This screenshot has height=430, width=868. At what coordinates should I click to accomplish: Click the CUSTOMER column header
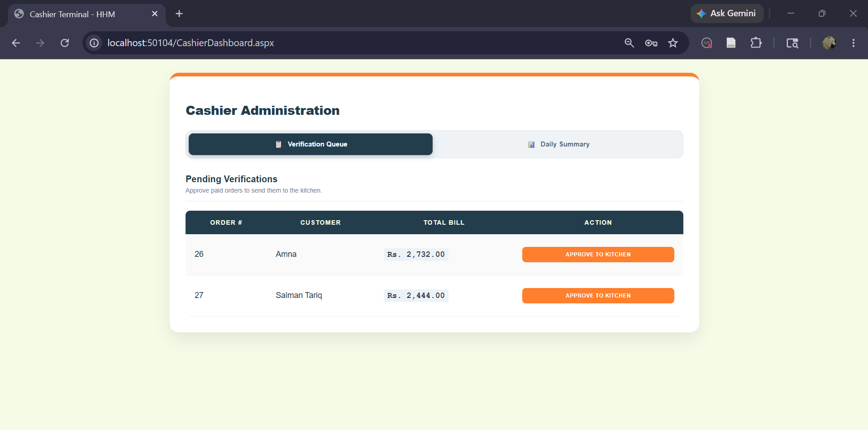320,222
